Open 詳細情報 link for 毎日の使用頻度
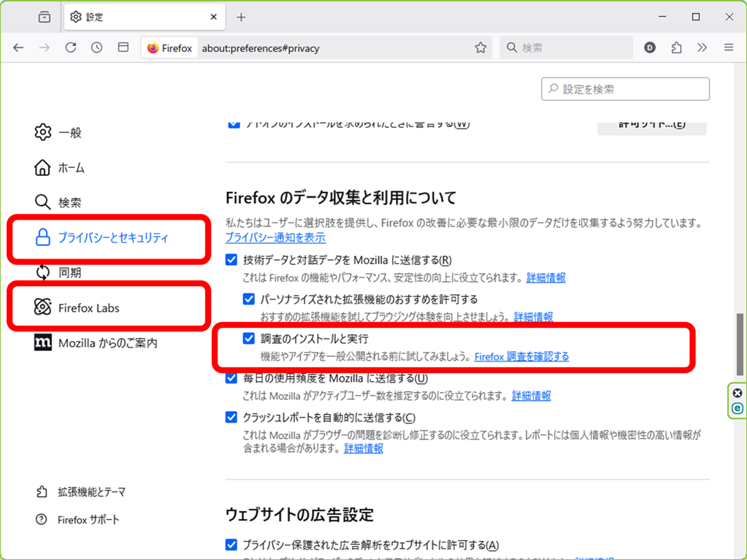Viewport: 747px width, 560px height. pos(531,396)
